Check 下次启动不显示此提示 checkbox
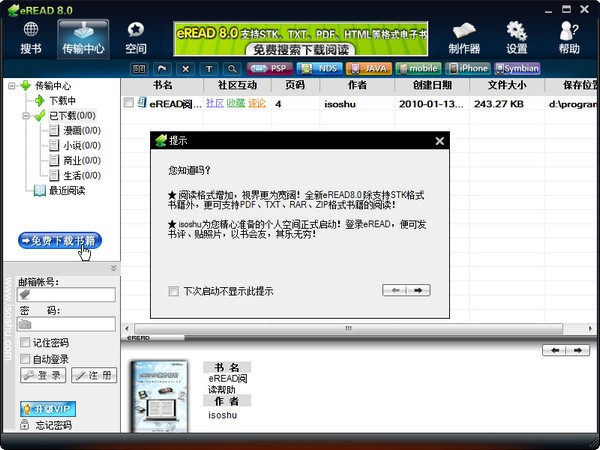Screen dimensions: 600x450 click(173, 292)
